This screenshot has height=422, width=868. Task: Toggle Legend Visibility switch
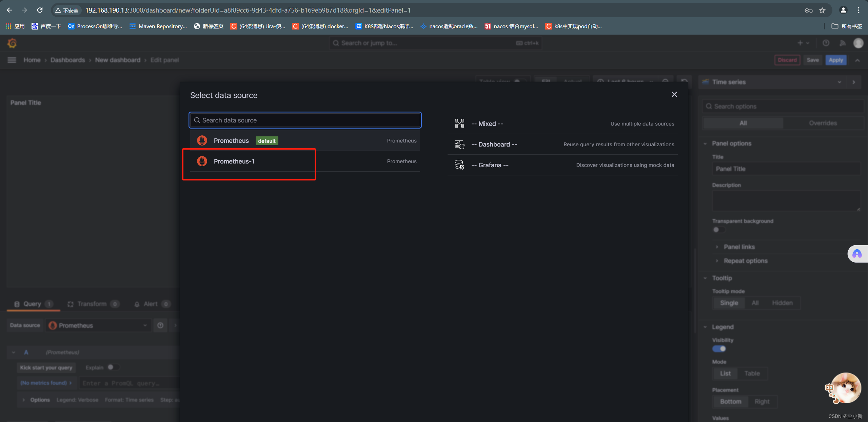click(x=719, y=349)
